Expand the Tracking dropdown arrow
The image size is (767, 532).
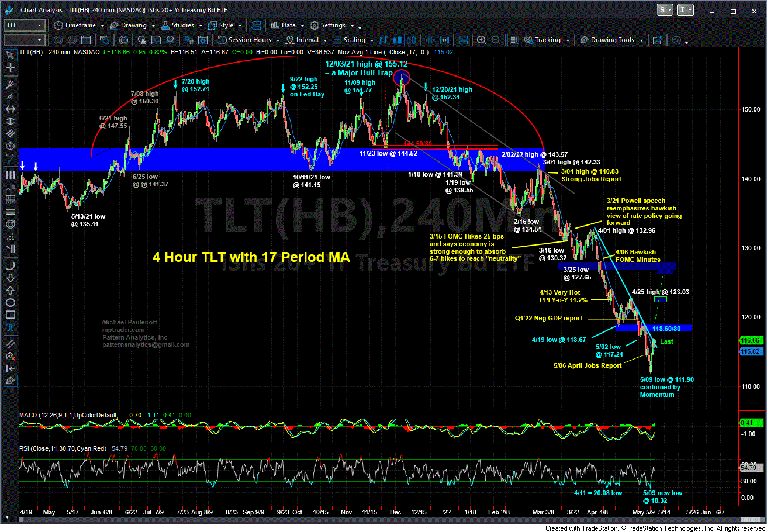566,40
